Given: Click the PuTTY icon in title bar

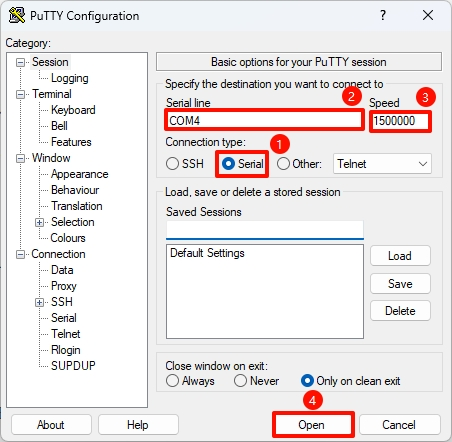Looking at the screenshot, I should [17, 15].
